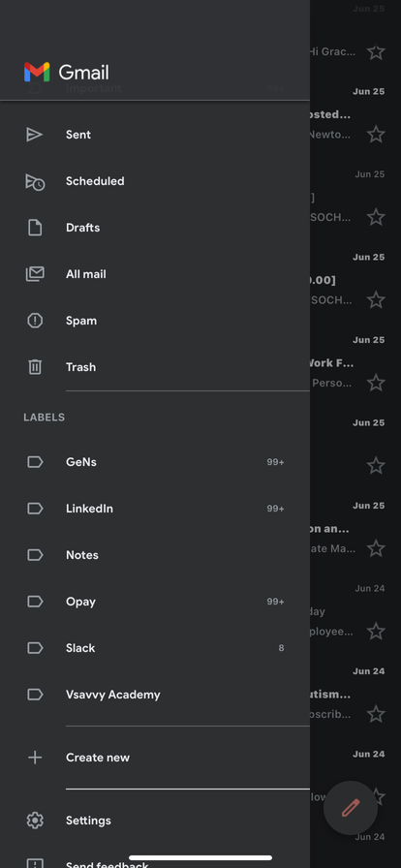This screenshot has height=868, width=401.
Task: Open the Spam warning icon
Action: [35, 321]
